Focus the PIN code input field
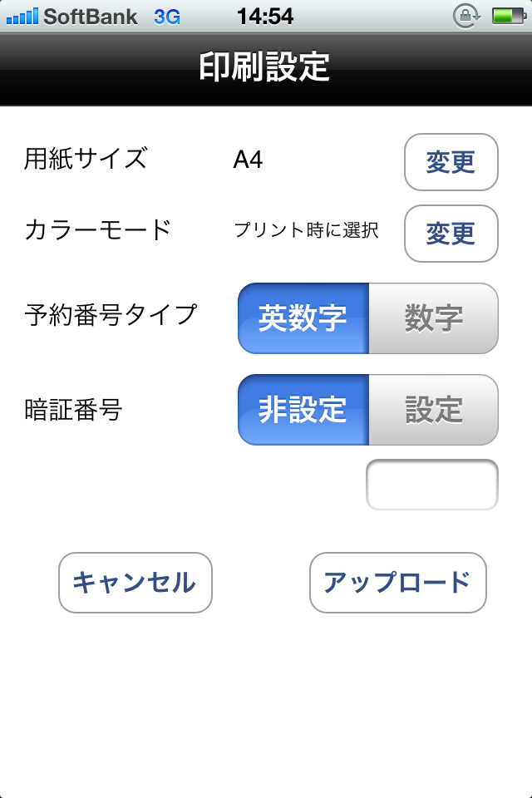 [432, 485]
